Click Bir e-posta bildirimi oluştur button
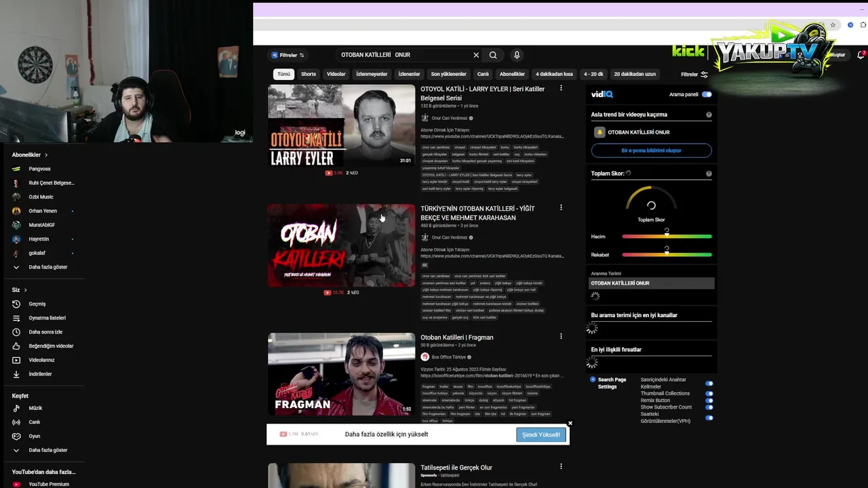 click(x=651, y=150)
